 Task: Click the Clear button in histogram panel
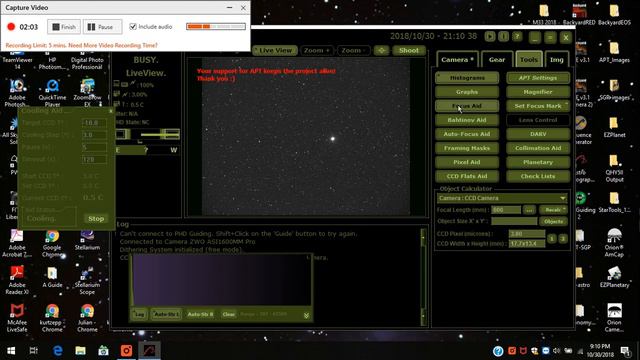229,314
